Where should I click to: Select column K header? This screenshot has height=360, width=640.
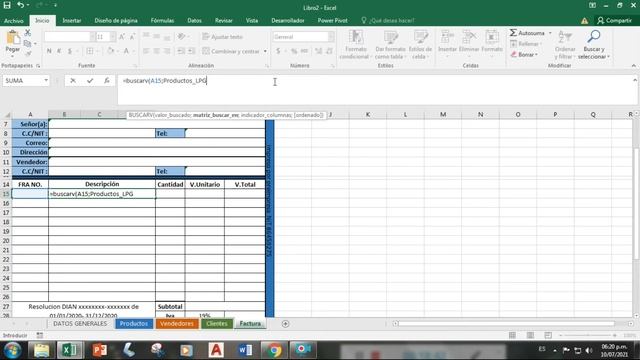[368, 115]
